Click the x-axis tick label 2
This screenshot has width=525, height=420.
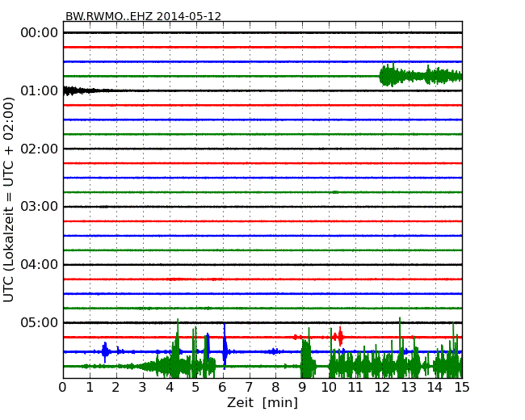pyautogui.click(x=115, y=388)
